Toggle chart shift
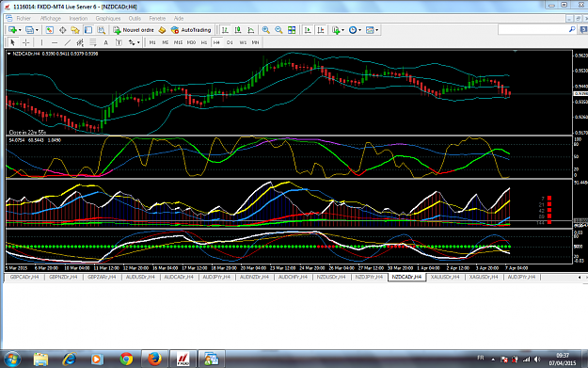Viewport: 588px width, 368px height. tap(321, 30)
